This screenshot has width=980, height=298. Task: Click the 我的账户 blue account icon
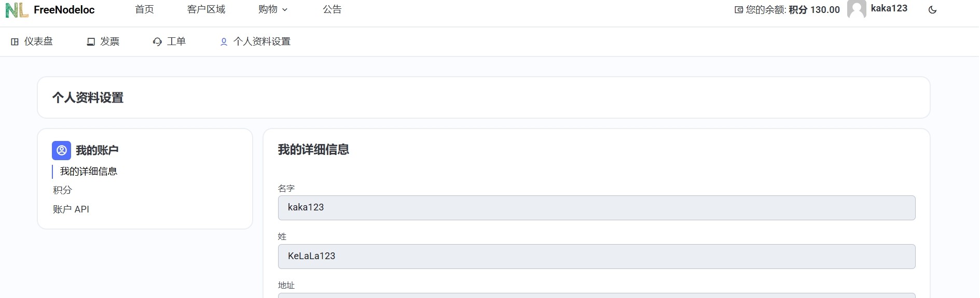tap(61, 150)
